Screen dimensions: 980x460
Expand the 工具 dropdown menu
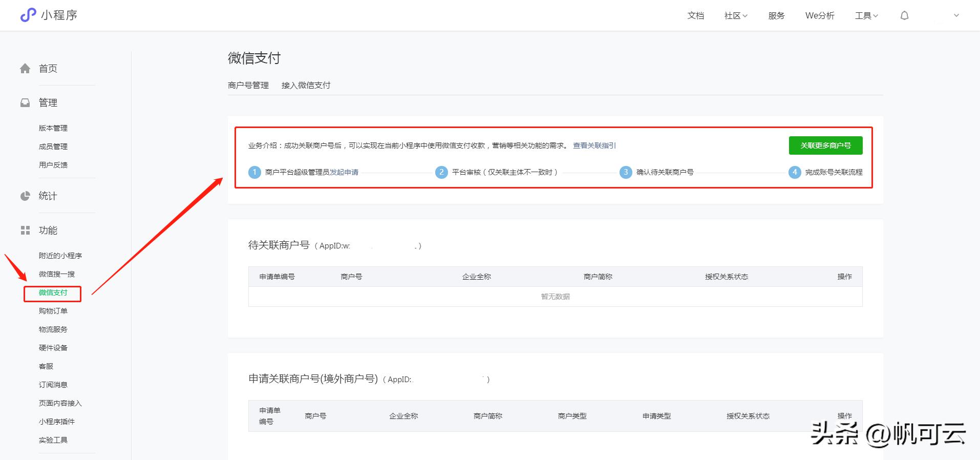point(866,16)
